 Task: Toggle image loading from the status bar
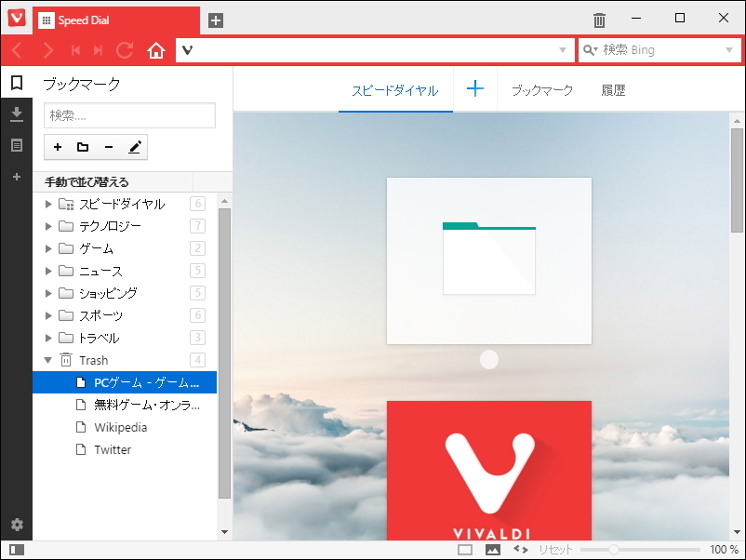click(x=493, y=549)
